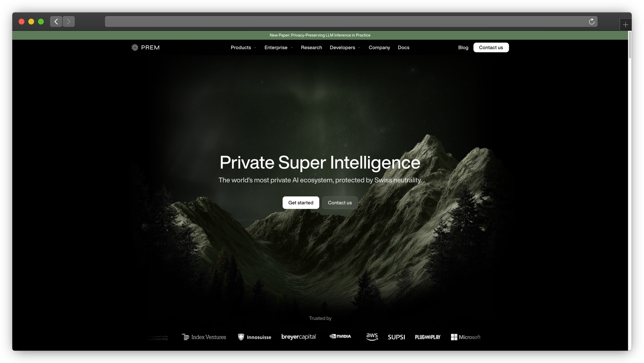
Task: Expand the Products dropdown menu
Action: 243,48
